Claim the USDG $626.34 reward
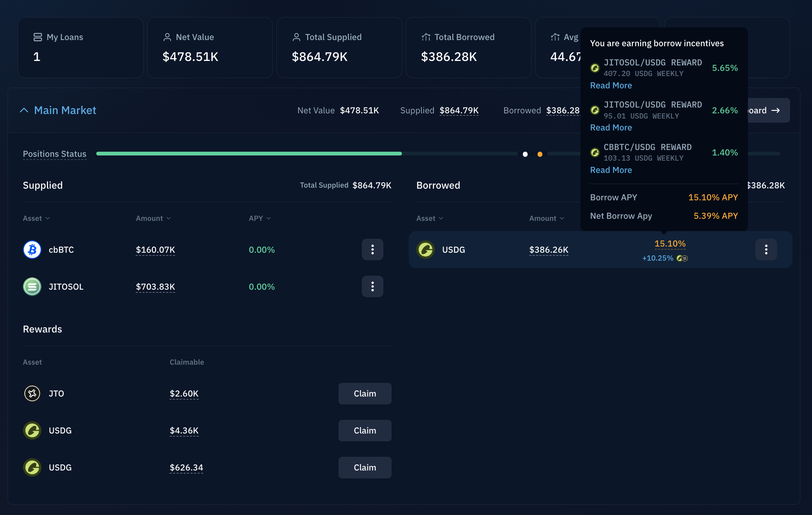 365,467
